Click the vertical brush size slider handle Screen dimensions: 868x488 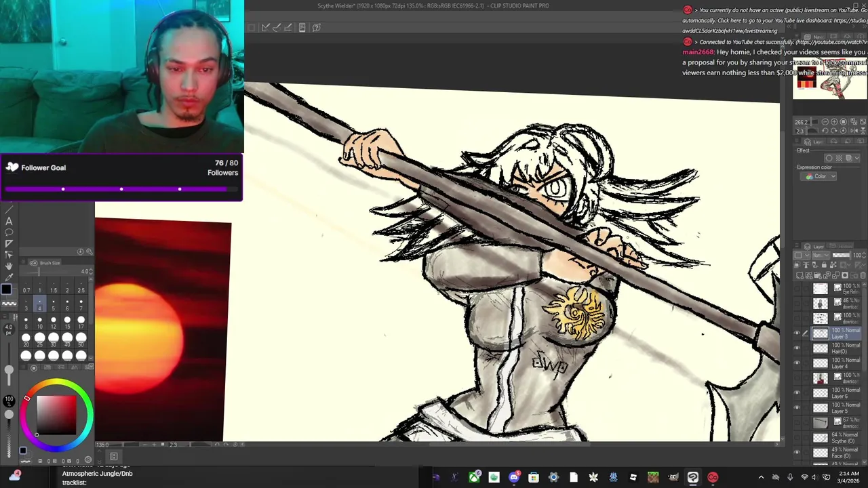click(x=9, y=370)
